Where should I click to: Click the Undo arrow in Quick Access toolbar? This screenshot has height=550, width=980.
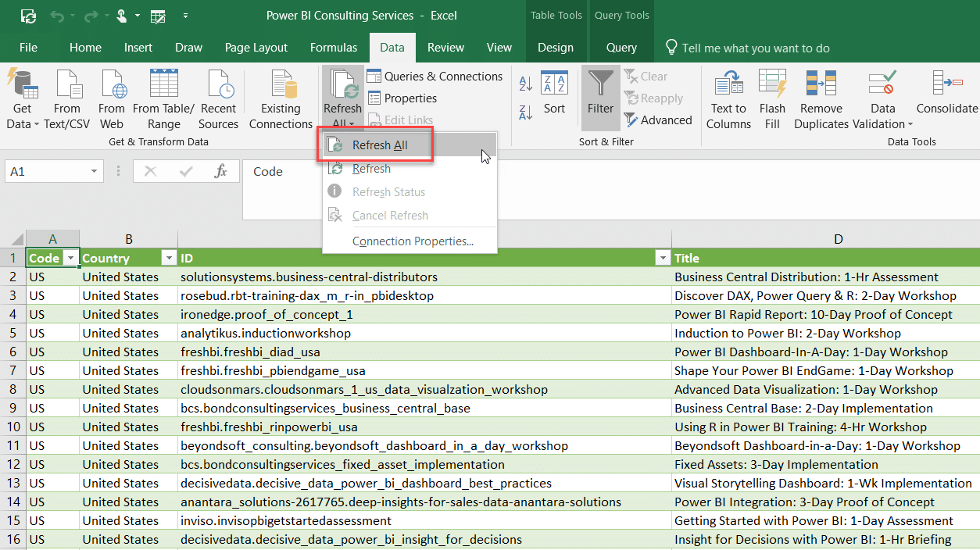pyautogui.click(x=56, y=16)
